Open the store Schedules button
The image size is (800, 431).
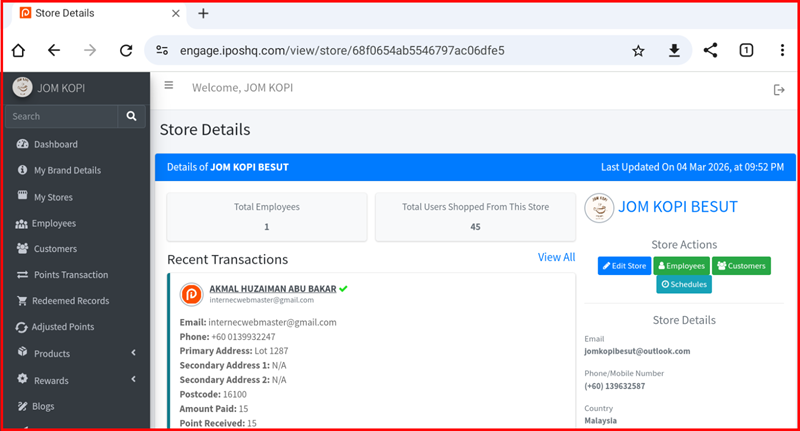[x=684, y=284]
